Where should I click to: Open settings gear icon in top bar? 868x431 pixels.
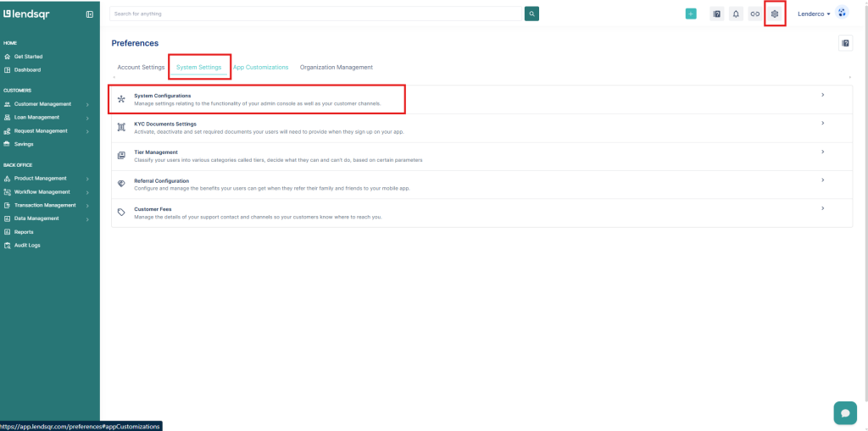775,14
